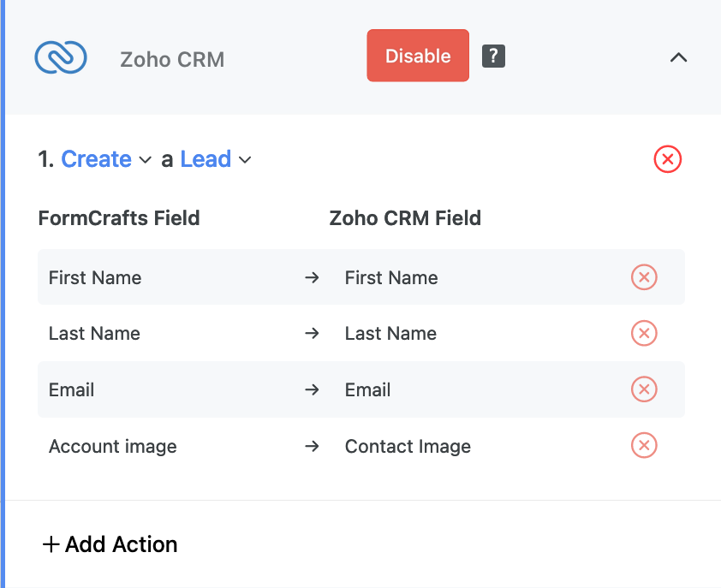Screen dimensions: 721x588
Task: Click the arrow in the First Name row
Action: pyautogui.click(x=313, y=277)
